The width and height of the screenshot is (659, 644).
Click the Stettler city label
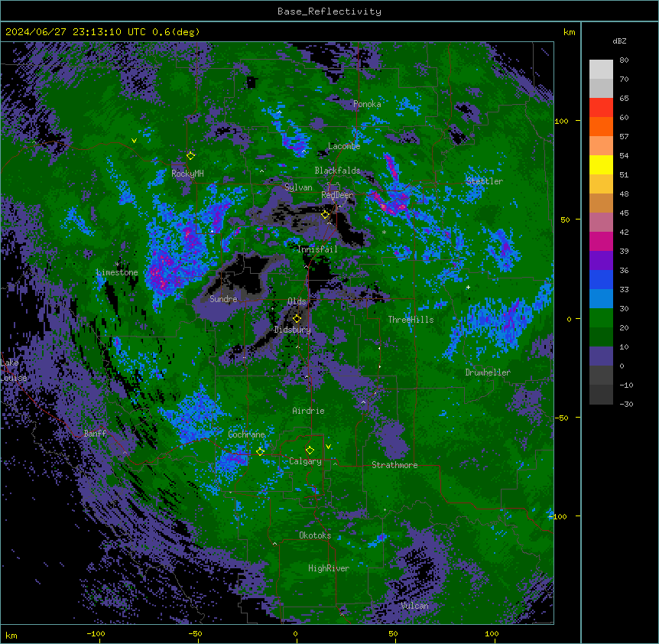point(484,181)
